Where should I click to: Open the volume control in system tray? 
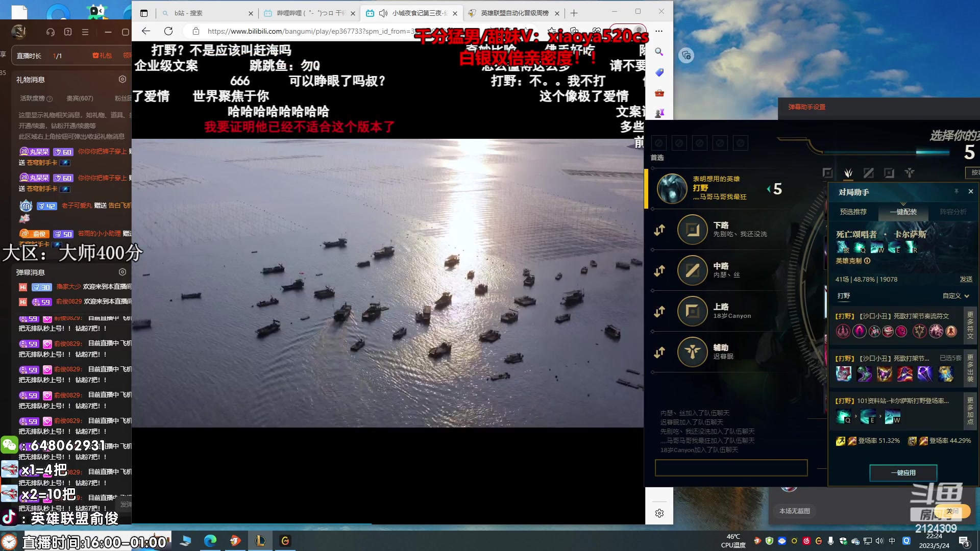(x=879, y=541)
